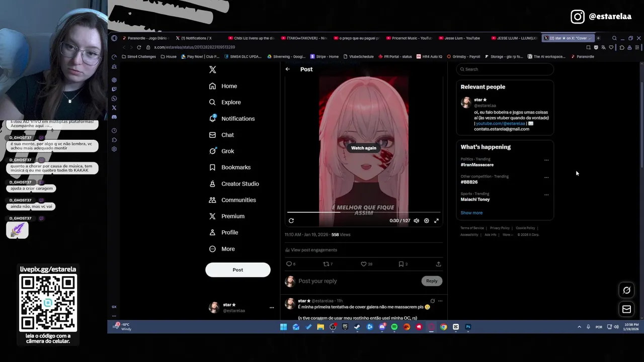Open #BBB26 trending topic
Image resolution: width=644 pixels, height=362 pixels.
469,182
